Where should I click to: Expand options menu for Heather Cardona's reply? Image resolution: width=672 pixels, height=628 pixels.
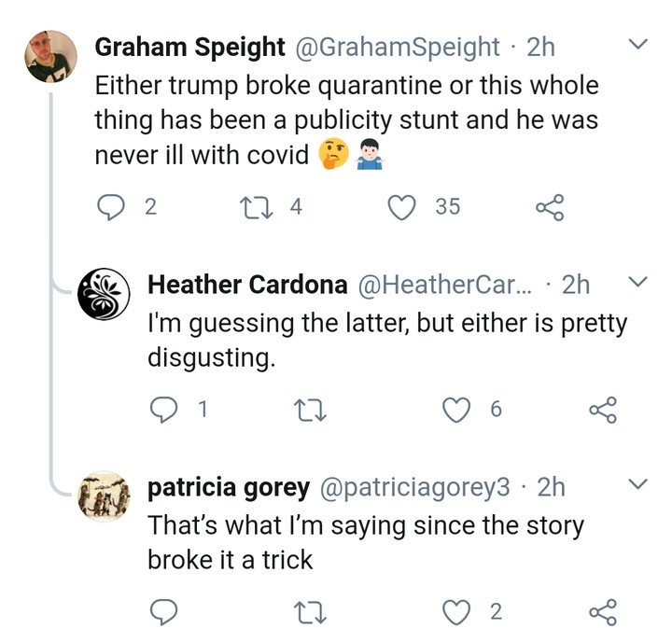pos(638,282)
